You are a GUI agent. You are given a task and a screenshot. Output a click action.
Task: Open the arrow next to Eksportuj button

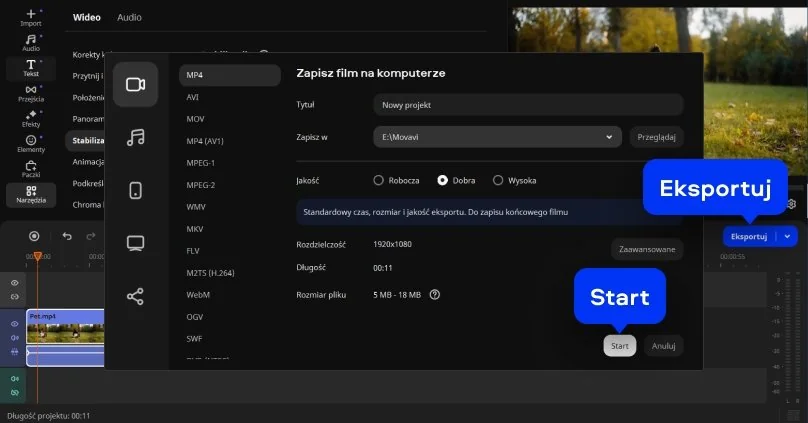pyautogui.click(x=789, y=237)
